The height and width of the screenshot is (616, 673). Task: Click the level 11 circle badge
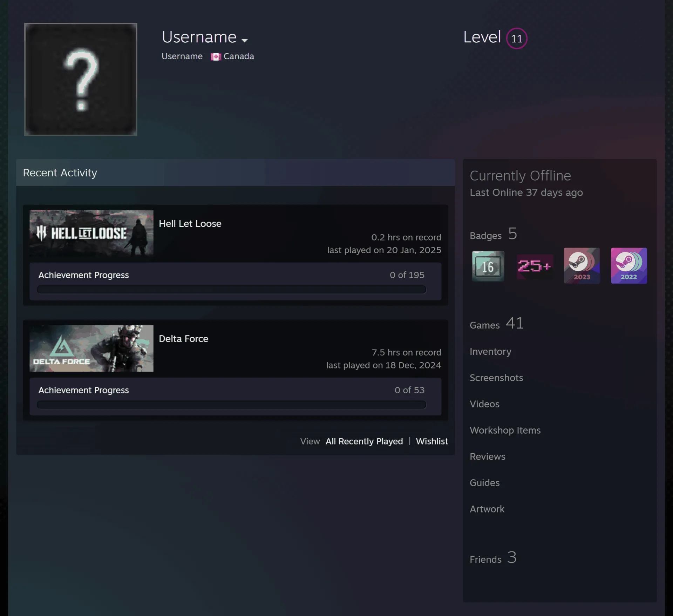tap(517, 38)
